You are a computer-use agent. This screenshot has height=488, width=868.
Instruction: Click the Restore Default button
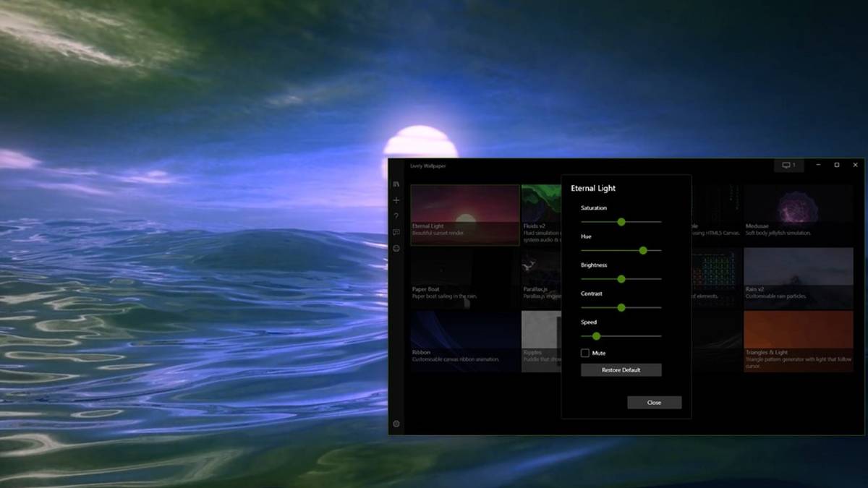click(x=621, y=369)
